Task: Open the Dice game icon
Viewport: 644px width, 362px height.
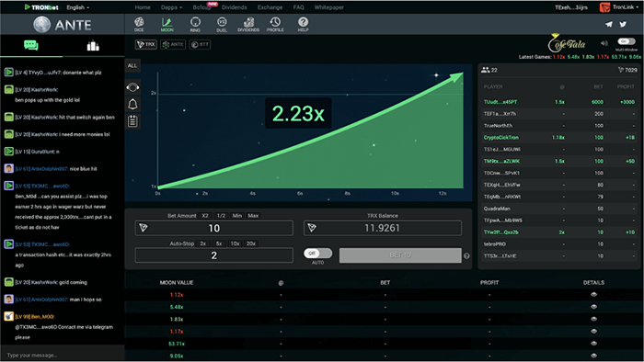Action: point(139,24)
